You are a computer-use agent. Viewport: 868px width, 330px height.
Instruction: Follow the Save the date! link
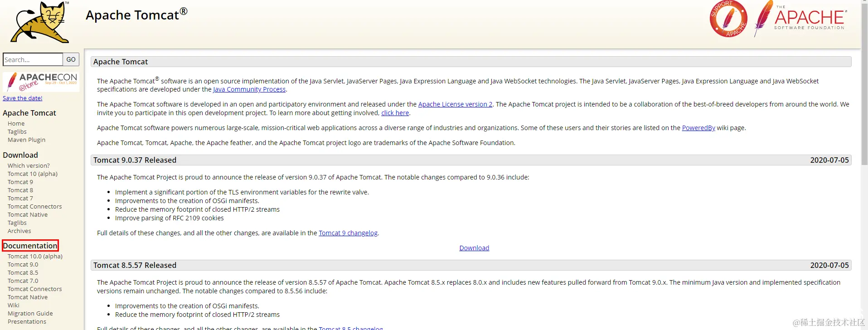pos(23,98)
